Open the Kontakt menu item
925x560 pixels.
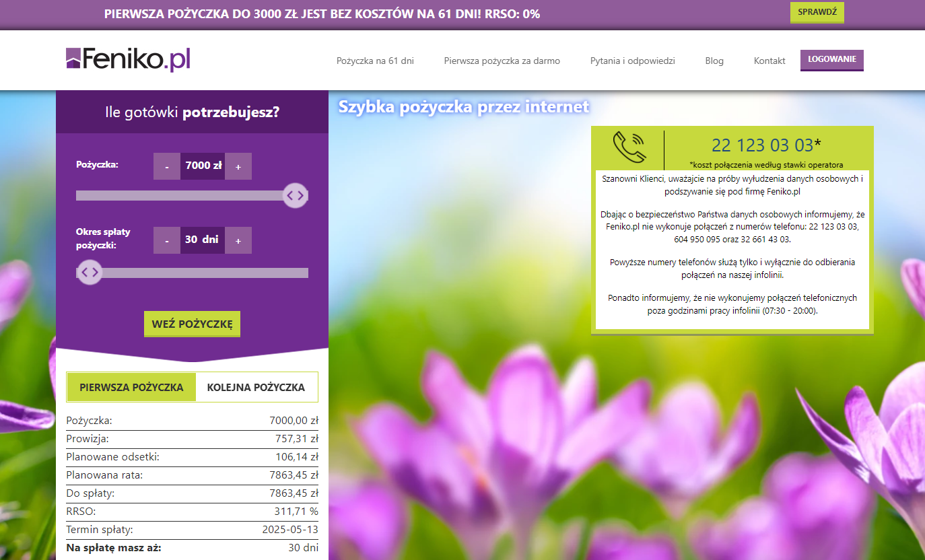(x=769, y=61)
